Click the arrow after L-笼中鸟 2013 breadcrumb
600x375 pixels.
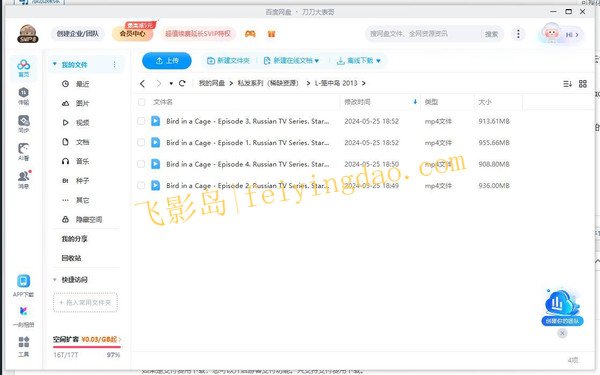(x=364, y=83)
